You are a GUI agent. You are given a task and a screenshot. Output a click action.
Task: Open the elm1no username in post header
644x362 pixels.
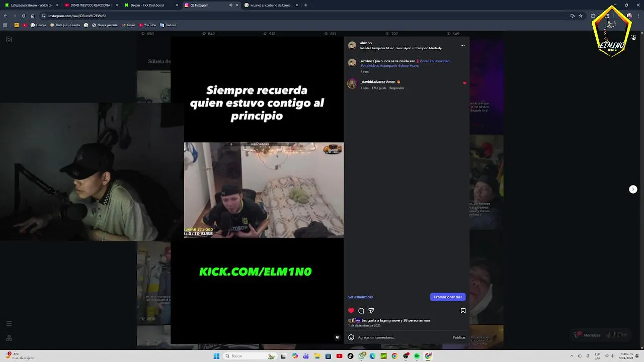point(366,43)
